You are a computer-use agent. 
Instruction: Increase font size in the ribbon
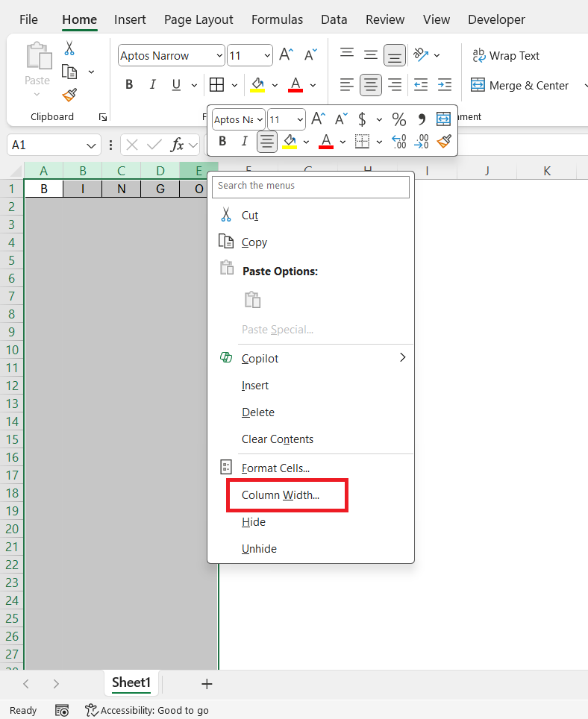(287, 55)
